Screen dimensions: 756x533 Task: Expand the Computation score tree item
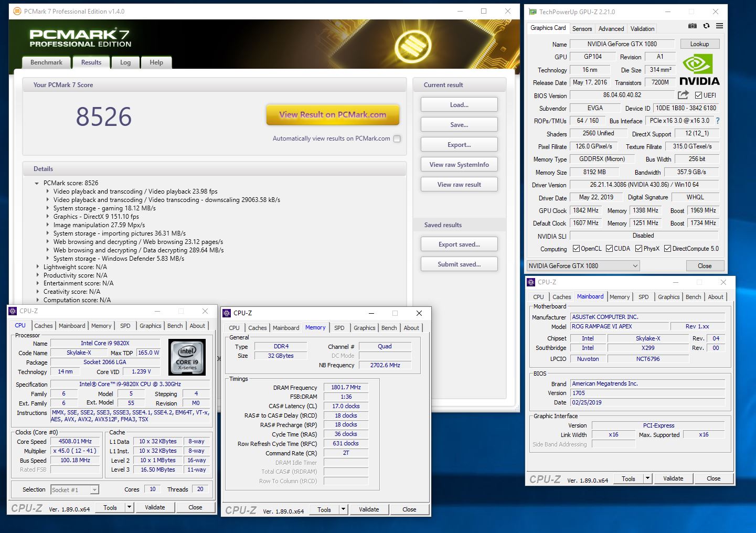[37, 300]
